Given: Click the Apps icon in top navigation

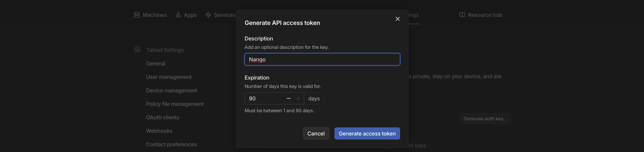Looking at the screenshot, I should [178, 15].
